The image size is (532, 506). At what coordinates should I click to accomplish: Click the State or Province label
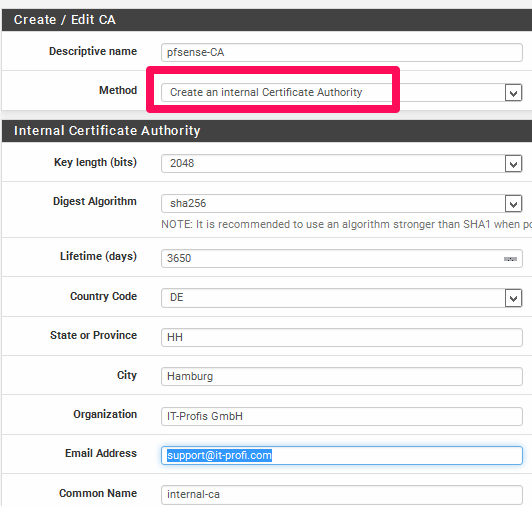click(x=94, y=335)
